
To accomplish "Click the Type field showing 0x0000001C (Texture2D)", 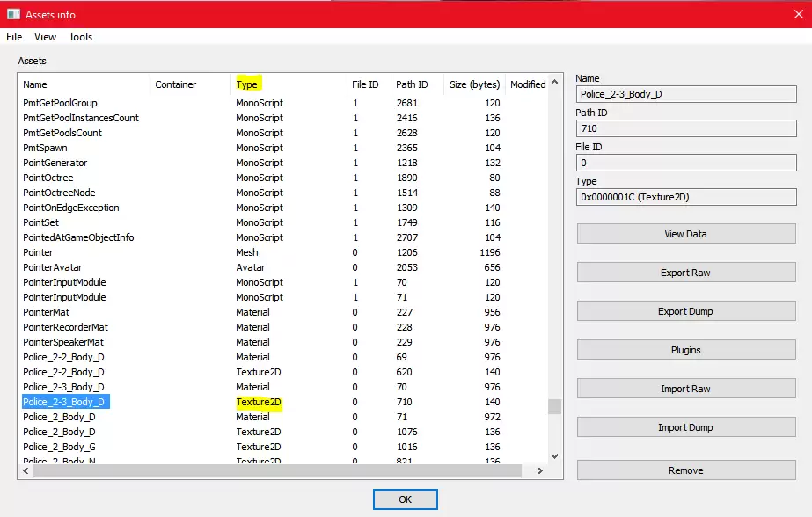I will (686, 197).
